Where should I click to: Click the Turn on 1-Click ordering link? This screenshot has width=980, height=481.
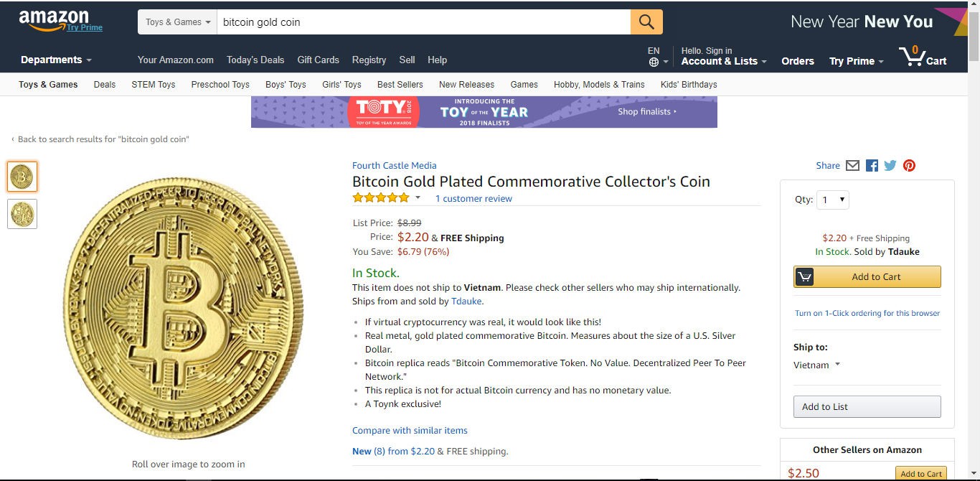867,313
